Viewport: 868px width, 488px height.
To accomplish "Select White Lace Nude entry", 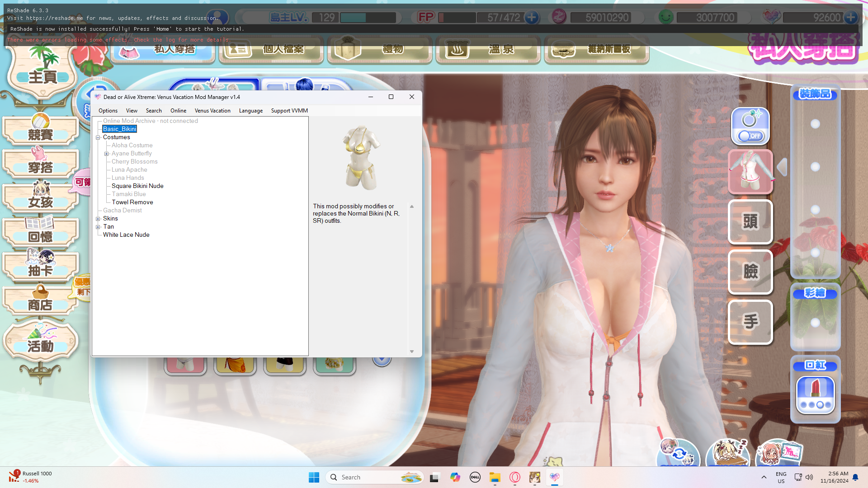I will [126, 235].
